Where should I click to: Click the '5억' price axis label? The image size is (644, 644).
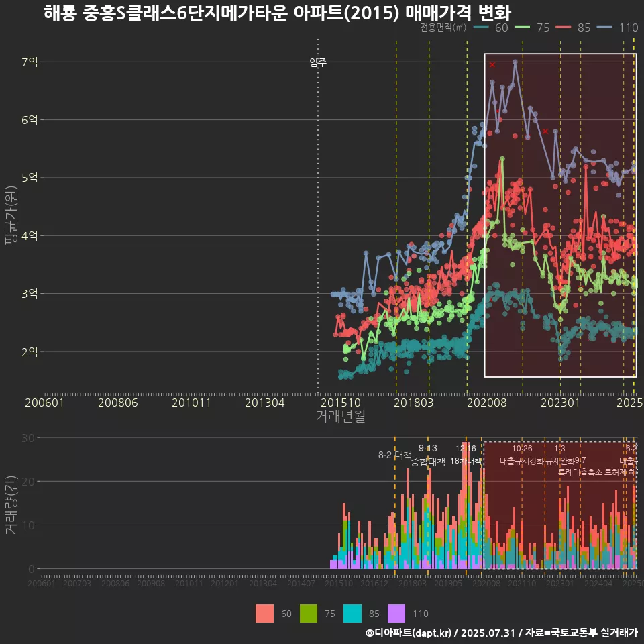(x=30, y=178)
